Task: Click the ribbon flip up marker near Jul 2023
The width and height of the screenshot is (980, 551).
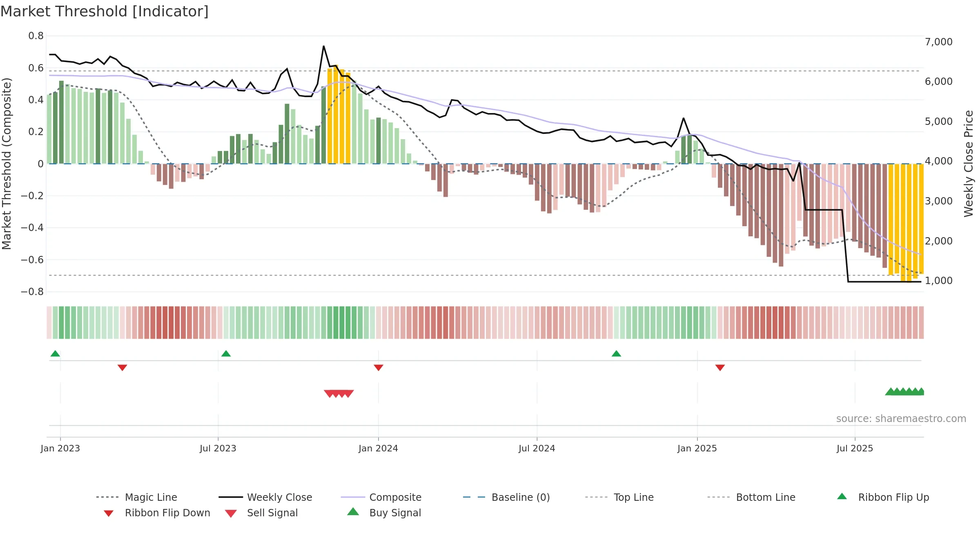Action: click(x=226, y=353)
